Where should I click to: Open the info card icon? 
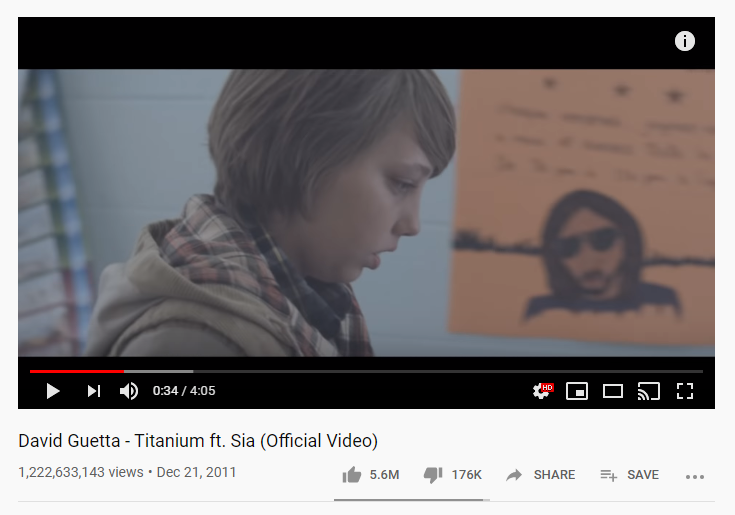click(685, 41)
